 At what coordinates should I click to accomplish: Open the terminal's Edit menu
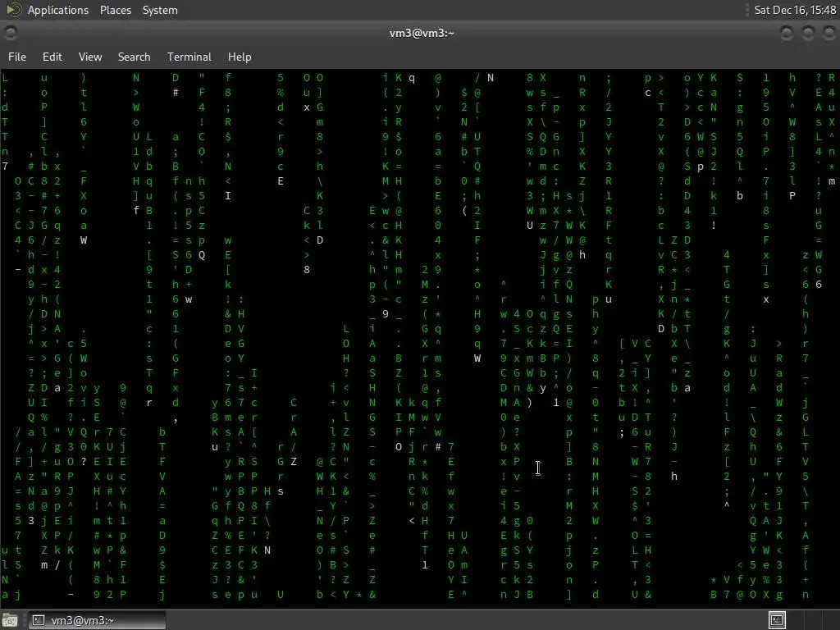click(x=52, y=57)
